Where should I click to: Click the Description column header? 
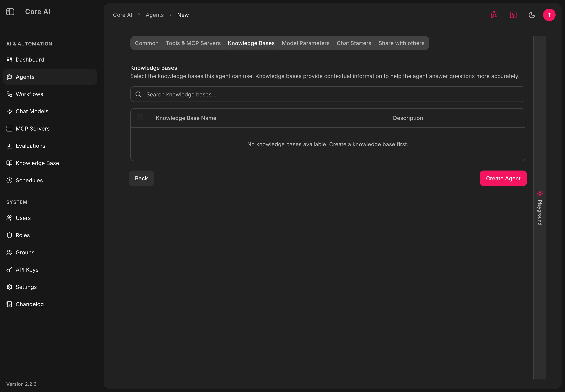(408, 118)
